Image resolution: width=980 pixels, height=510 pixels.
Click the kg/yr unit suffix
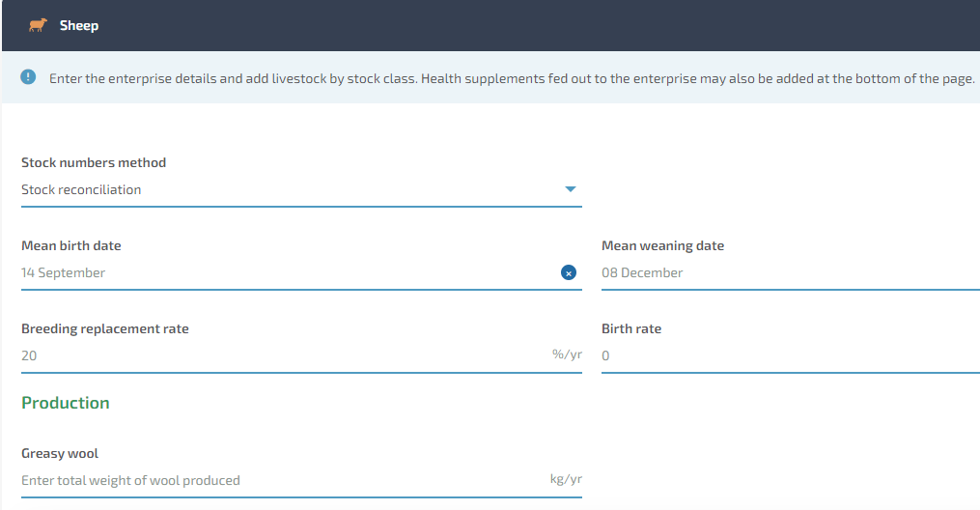point(566,479)
